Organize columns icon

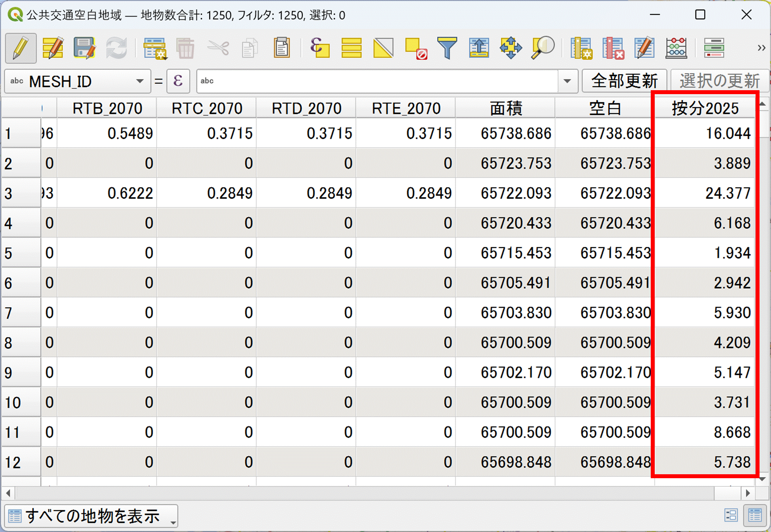[x=645, y=48]
